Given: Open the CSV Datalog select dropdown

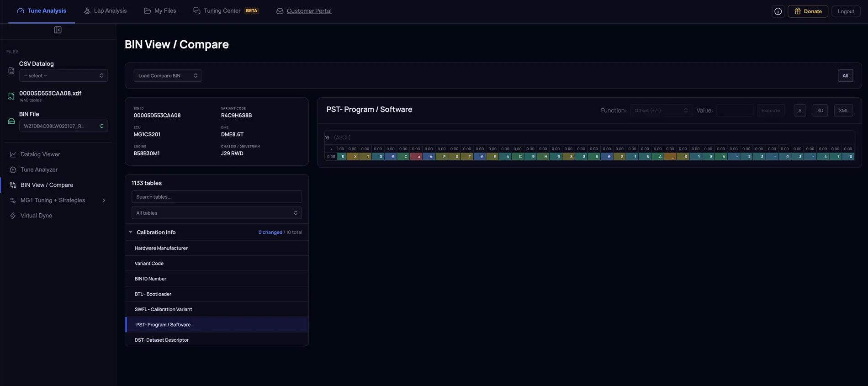Looking at the screenshot, I should (x=64, y=76).
